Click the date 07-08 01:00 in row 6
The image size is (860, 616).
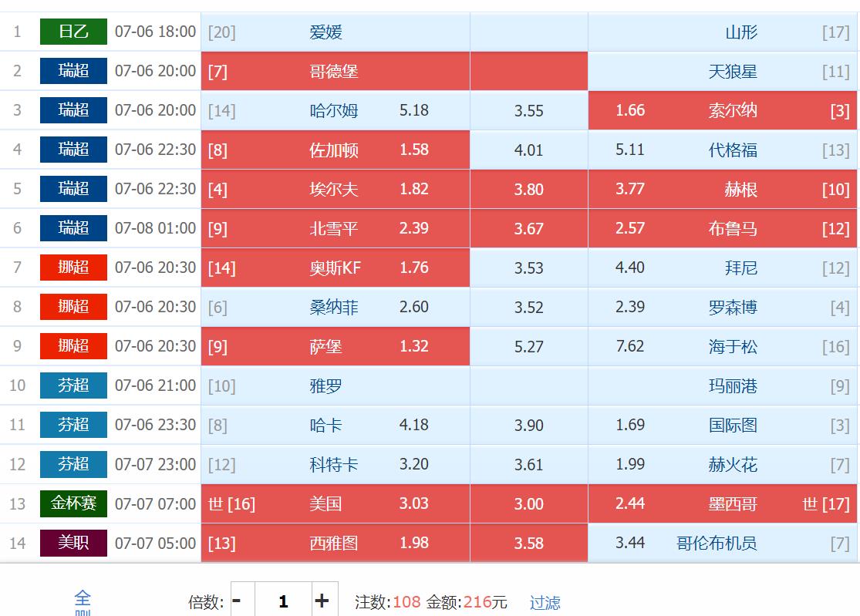pos(155,228)
